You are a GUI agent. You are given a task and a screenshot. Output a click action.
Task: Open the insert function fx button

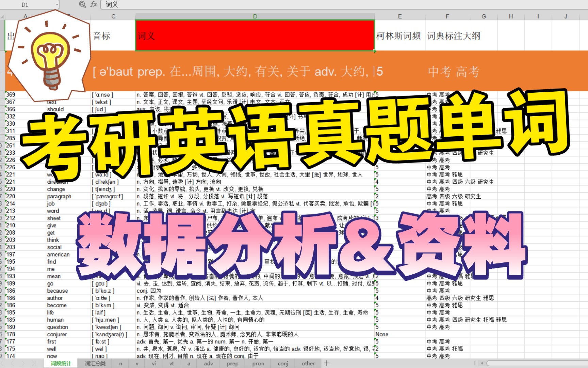94,4
